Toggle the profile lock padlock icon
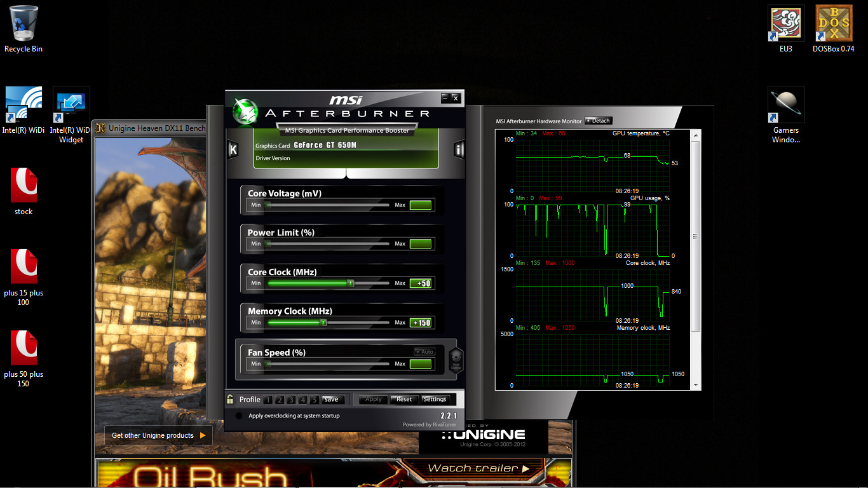The height and width of the screenshot is (488, 868). click(x=231, y=399)
